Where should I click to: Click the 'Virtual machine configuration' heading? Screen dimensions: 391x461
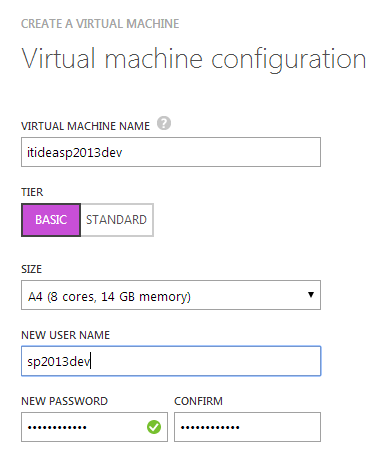point(194,59)
